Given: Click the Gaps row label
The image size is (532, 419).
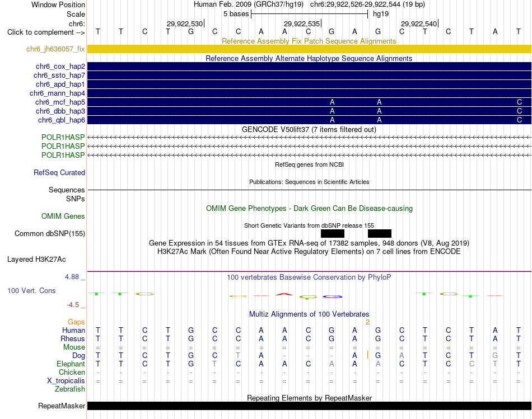Looking at the screenshot, I should tap(76, 322).
